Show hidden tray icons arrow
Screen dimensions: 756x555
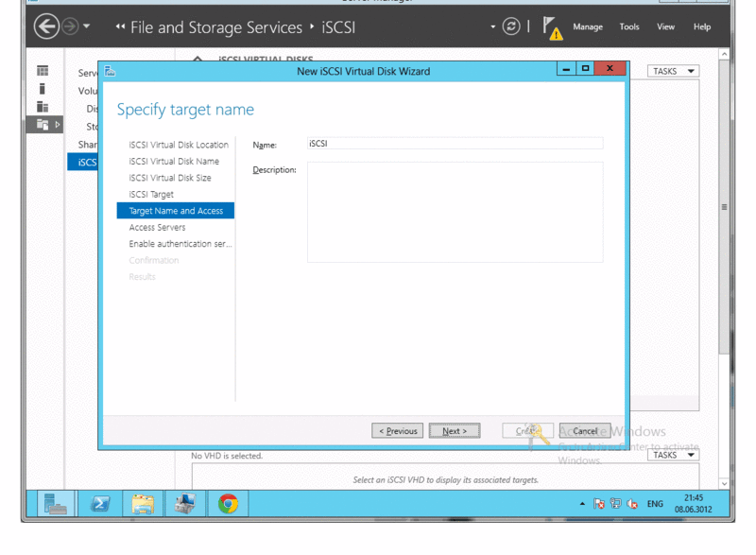click(x=582, y=504)
